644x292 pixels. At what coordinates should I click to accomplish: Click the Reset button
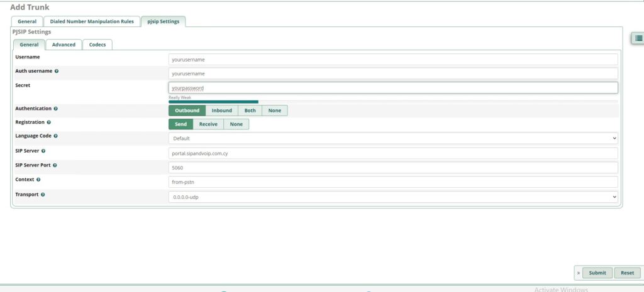click(627, 273)
